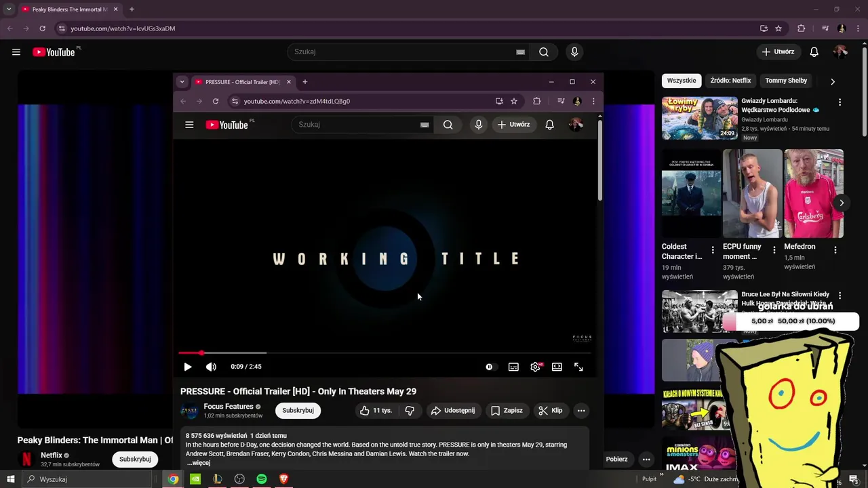Click search magnifier in front window
The image size is (868, 488).
tap(448, 125)
